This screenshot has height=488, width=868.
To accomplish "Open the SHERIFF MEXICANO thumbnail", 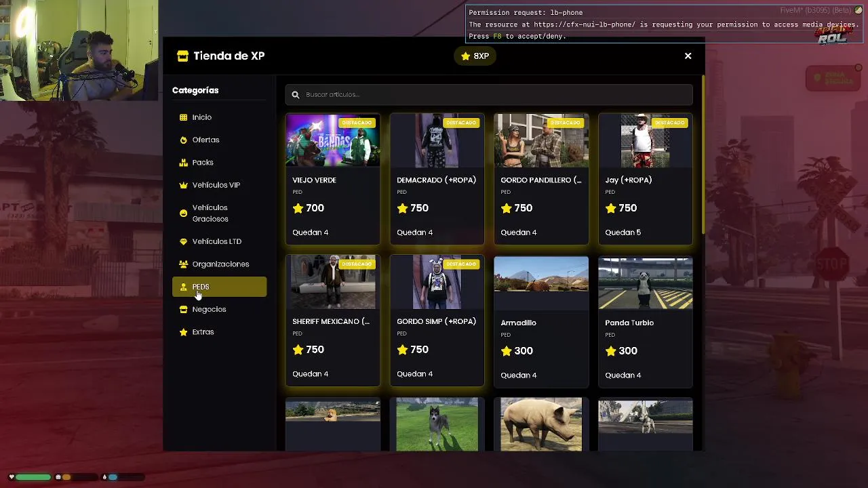I will point(333,282).
